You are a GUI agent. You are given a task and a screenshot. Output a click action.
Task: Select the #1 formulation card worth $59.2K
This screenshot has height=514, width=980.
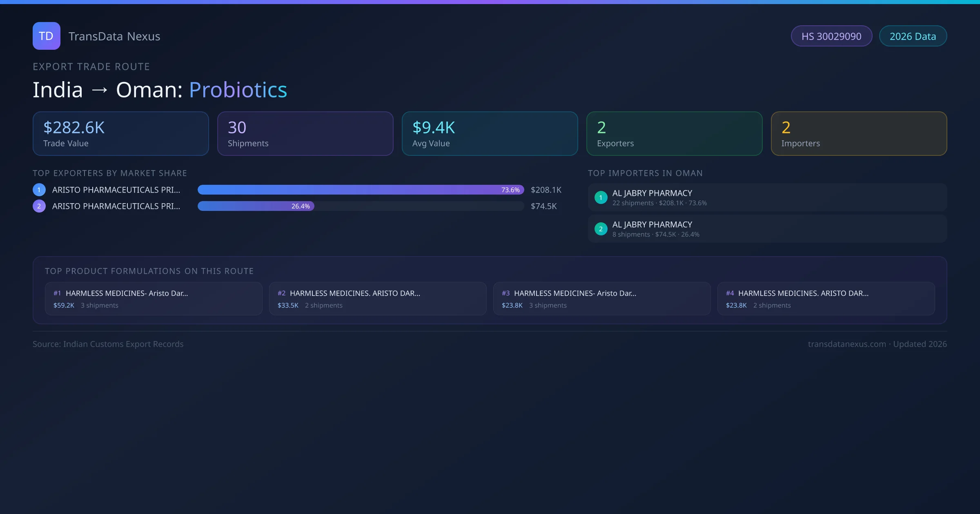(x=154, y=299)
